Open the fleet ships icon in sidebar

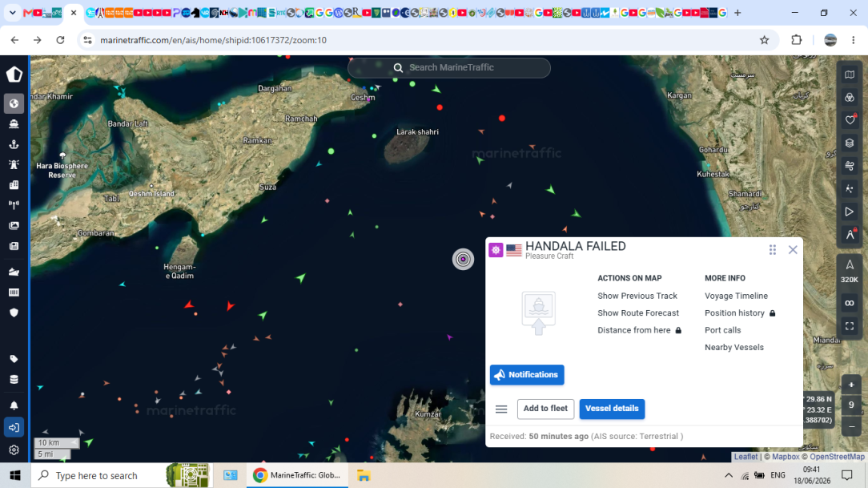pos(14,272)
